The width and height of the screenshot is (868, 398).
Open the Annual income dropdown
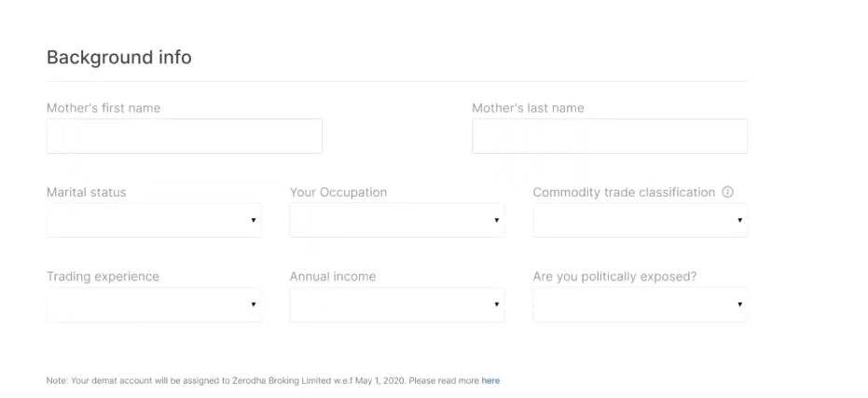pyautogui.click(x=397, y=305)
